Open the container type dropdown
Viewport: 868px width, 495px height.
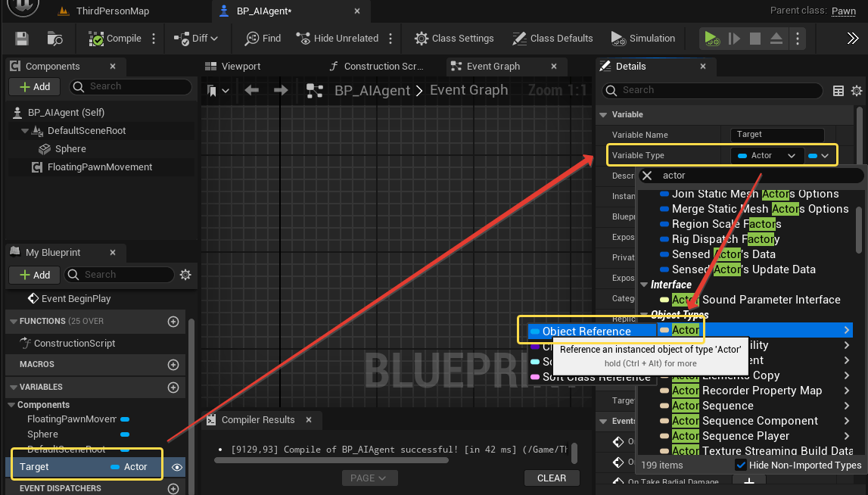coord(819,156)
